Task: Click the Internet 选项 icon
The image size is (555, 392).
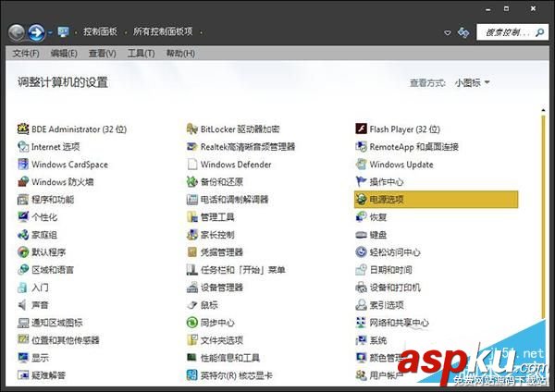Action: [23, 146]
